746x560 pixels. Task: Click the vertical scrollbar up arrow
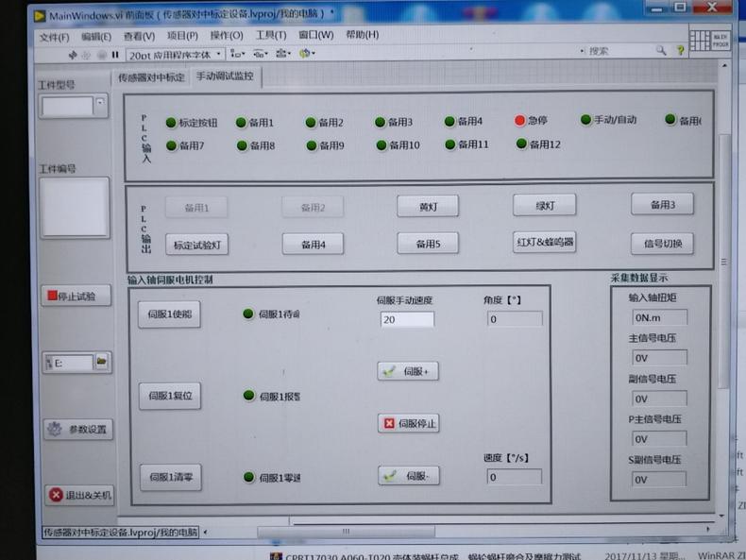[x=724, y=65]
